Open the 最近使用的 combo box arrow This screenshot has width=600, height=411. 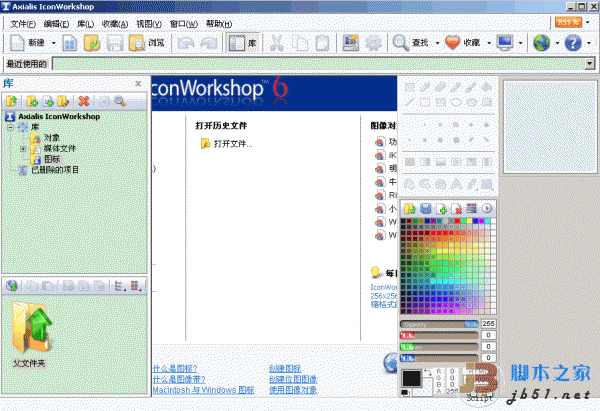pyautogui.click(x=590, y=64)
